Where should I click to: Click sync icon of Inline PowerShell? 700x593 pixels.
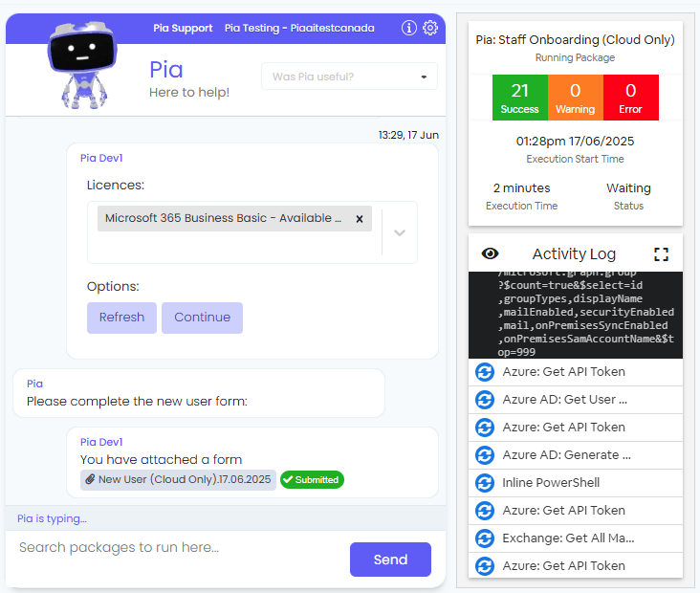(485, 483)
